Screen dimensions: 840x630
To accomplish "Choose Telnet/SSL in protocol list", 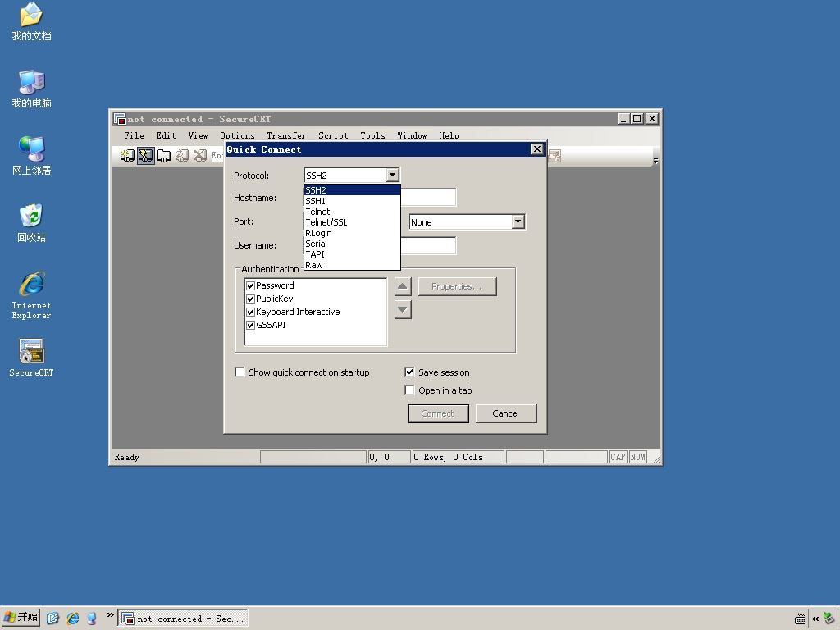I will [x=352, y=222].
